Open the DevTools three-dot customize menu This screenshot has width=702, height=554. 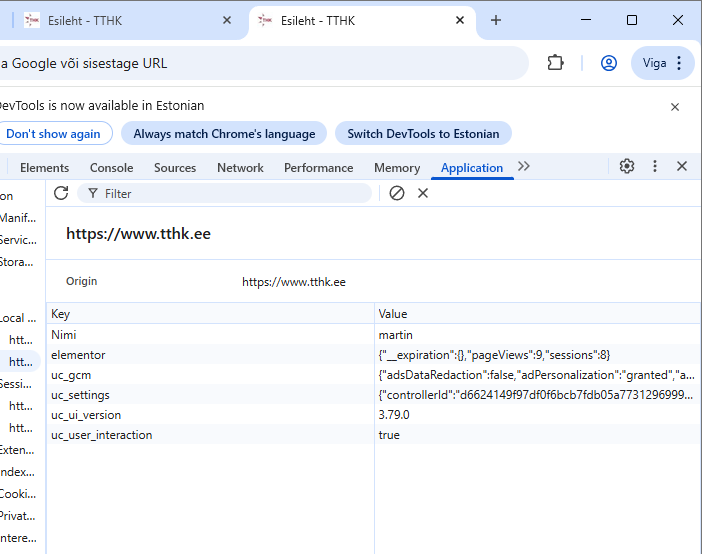pyautogui.click(x=655, y=167)
